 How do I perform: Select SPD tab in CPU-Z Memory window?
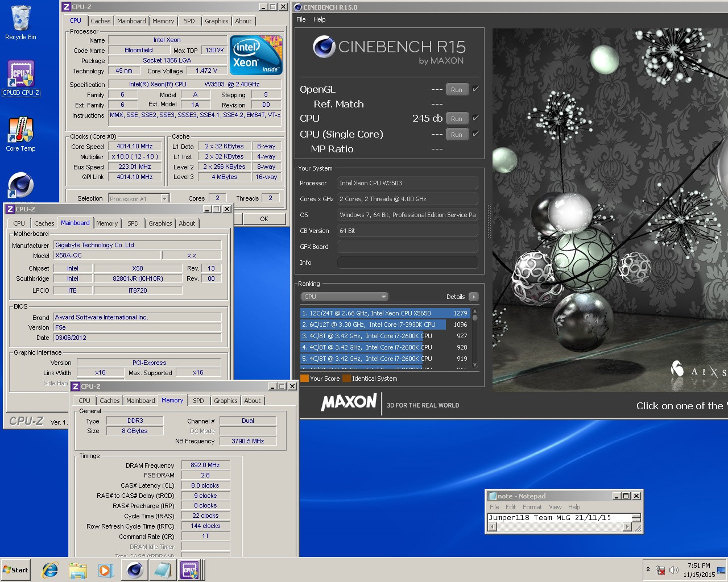tap(198, 401)
